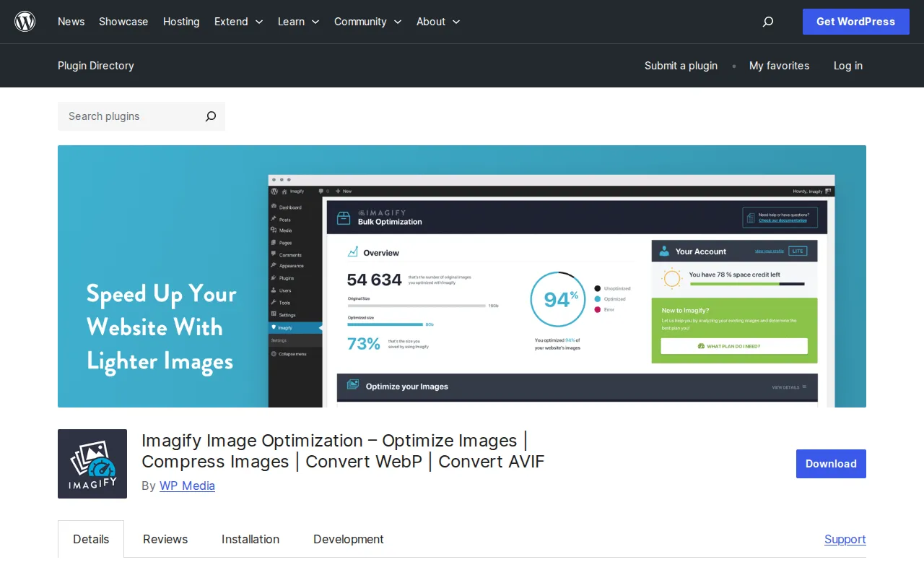Image resolution: width=924 pixels, height=578 pixels.
Task: Click Log in at the top right
Action: (x=847, y=66)
